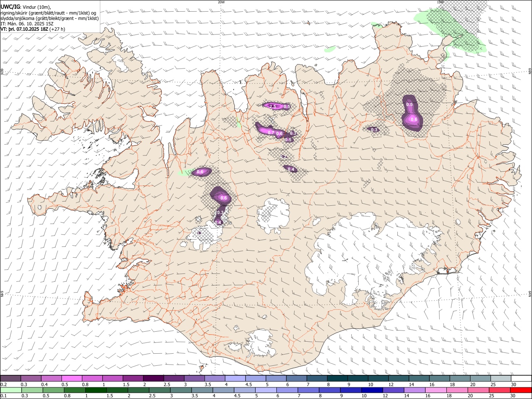The image size is (532, 399).
Task: Select the 'slydda/snjókoma' description line
Action: (x=49, y=18)
